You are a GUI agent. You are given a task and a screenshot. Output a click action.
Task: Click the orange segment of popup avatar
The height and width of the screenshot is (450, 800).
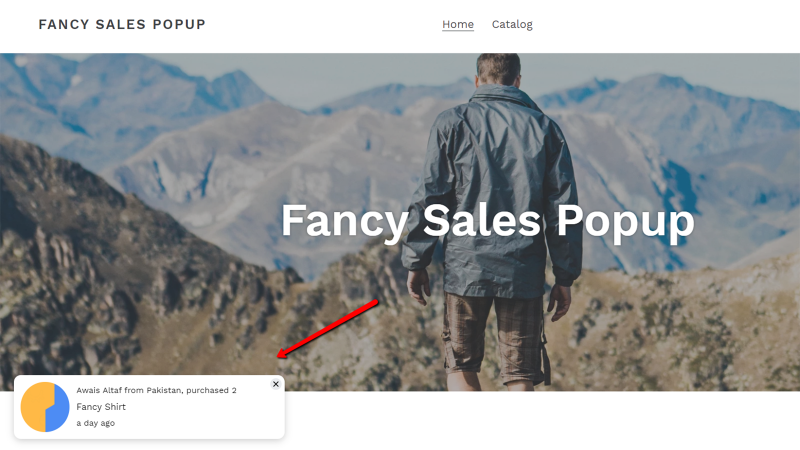click(x=35, y=407)
